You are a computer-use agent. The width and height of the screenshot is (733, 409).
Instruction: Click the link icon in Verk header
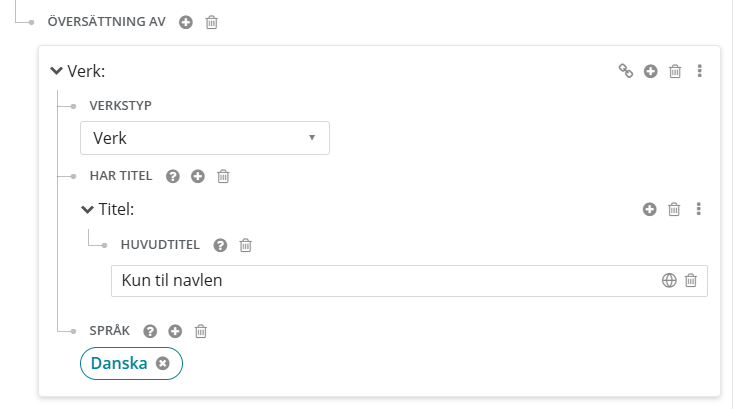click(x=625, y=71)
